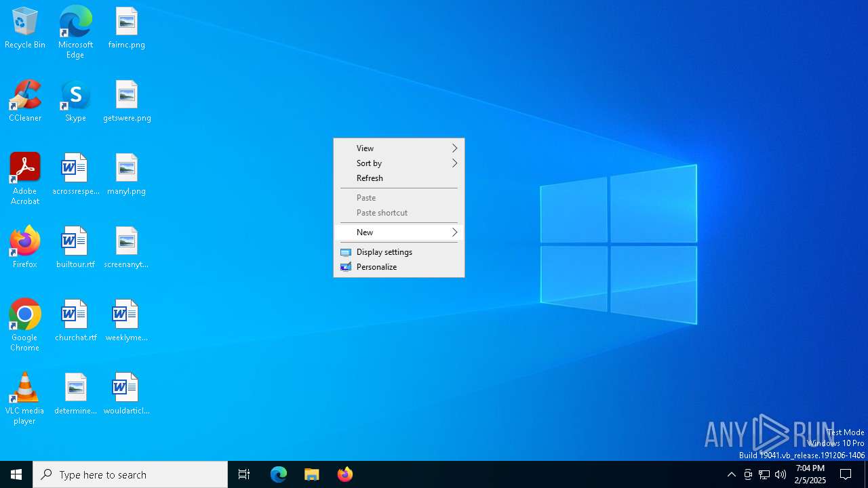Screen dimensions: 868x488
Task: Expand the View submenu in context menu
Action: tap(399, 148)
